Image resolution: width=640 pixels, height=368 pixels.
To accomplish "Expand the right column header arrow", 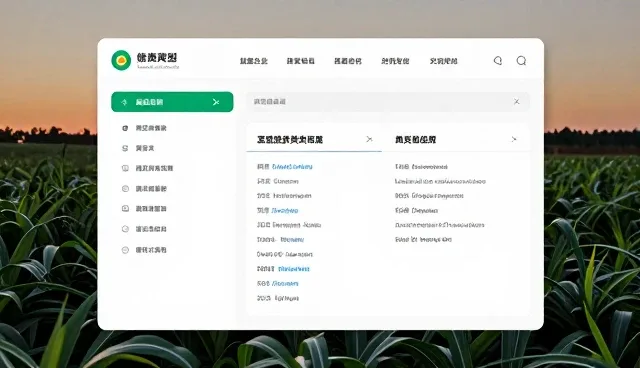I will coord(513,140).
